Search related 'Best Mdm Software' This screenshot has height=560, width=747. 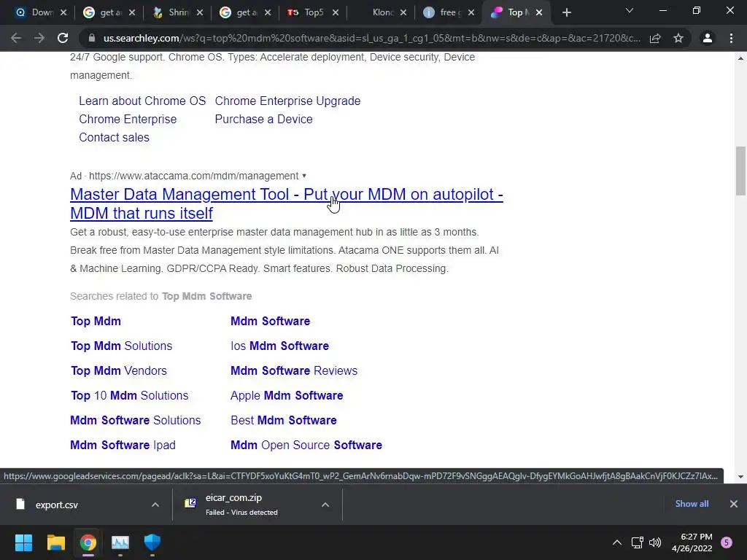pos(284,420)
